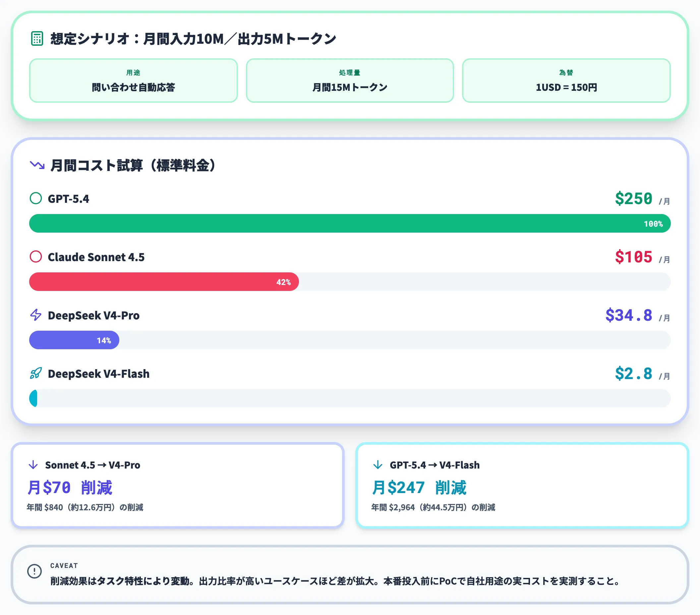
Task: Click the red circle icon next to Claude Sonnet 4.5
Action: pyautogui.click(x=35, y=256)
